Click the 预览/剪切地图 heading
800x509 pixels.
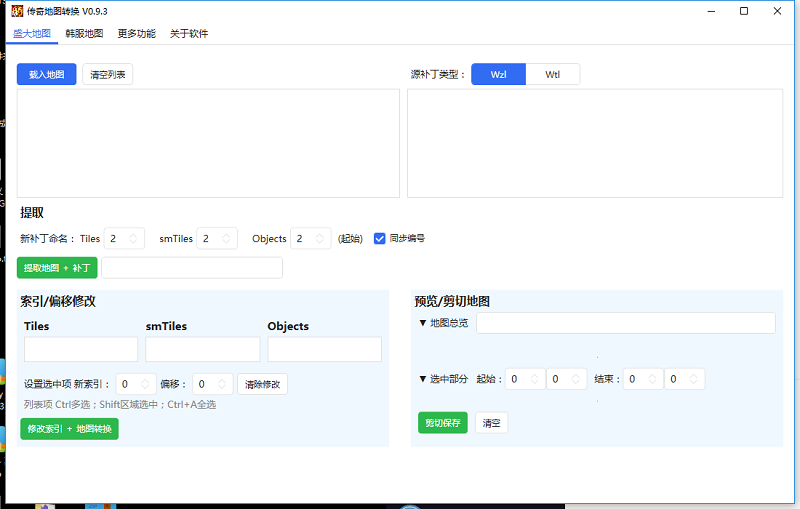point(452,301)
